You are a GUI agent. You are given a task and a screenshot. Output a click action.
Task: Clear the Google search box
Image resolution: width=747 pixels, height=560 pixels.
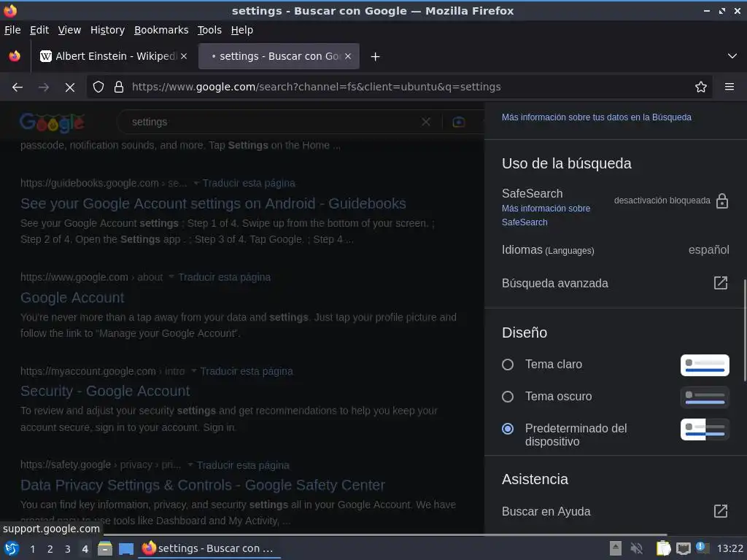coord(425,122)
